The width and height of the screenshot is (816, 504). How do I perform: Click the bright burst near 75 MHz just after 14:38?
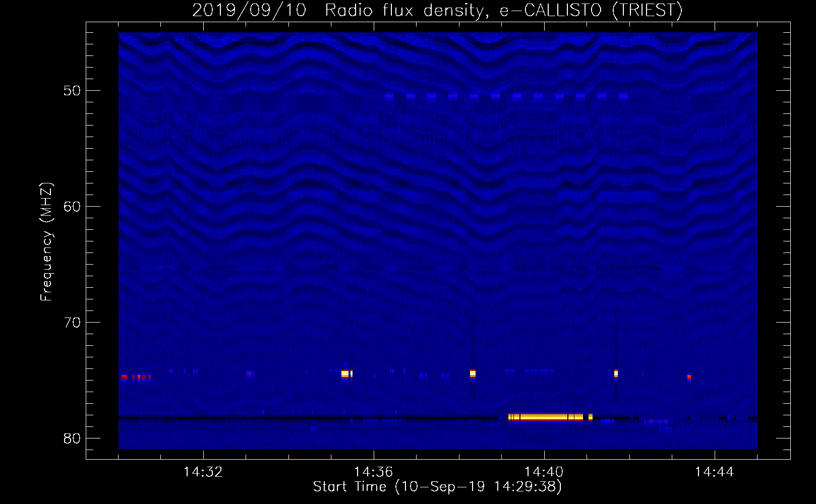[x=473, y=373]
